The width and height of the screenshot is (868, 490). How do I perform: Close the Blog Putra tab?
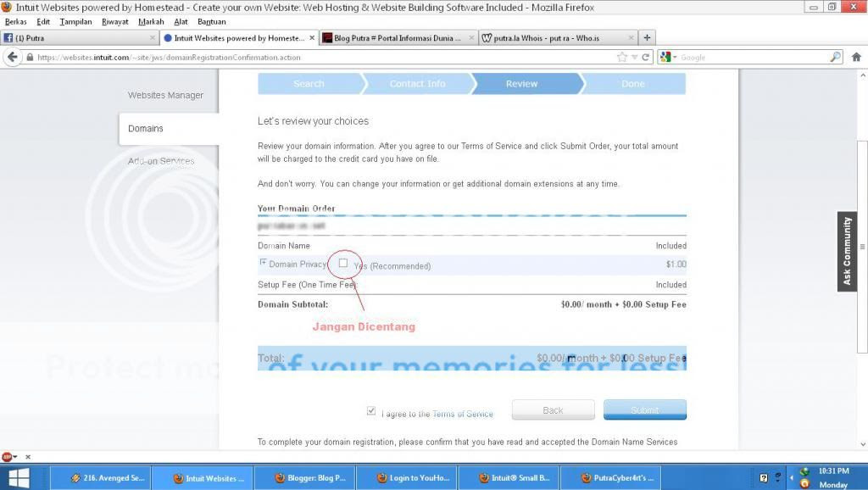[471, 37]
